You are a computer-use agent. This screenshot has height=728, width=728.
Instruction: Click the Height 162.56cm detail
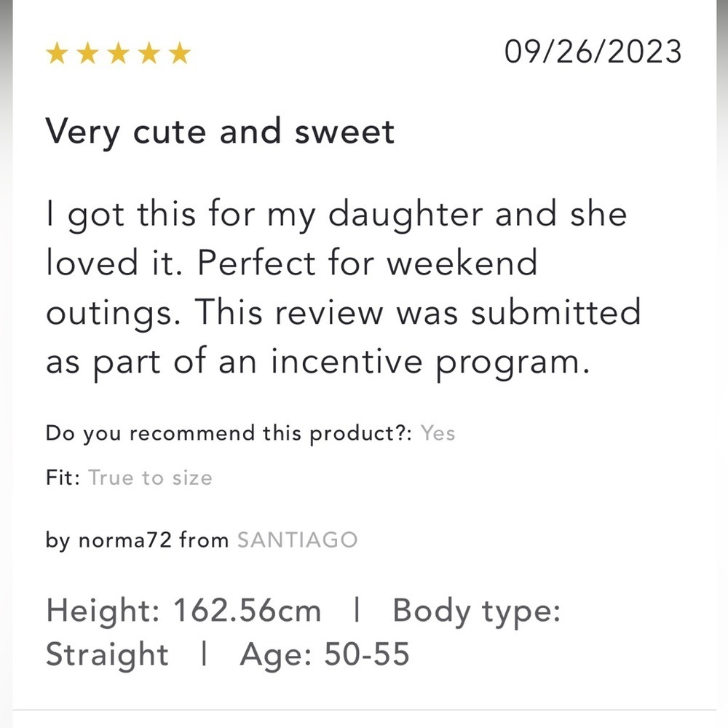tap(183, 610)
